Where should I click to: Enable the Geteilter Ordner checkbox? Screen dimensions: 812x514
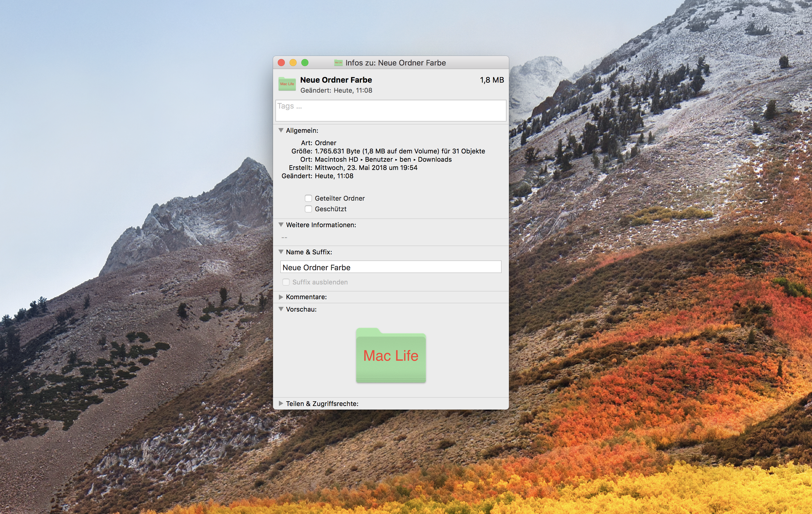tap(308, 199)
